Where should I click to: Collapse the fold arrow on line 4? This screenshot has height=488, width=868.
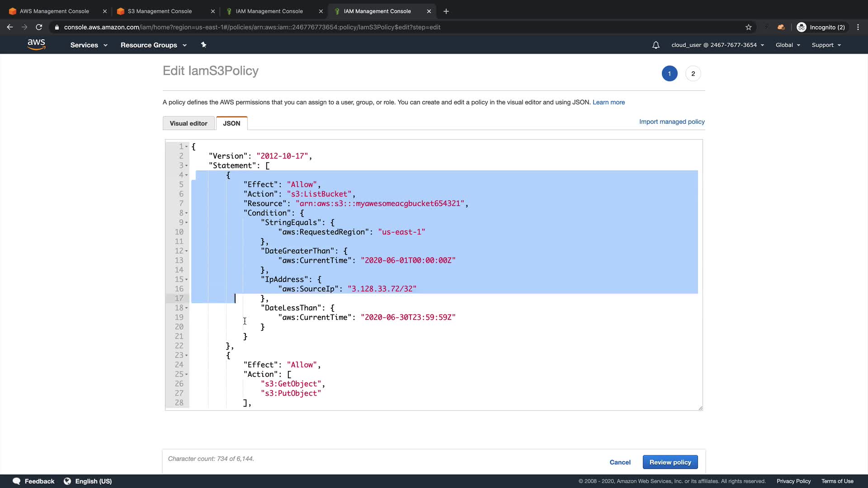pos(186,175)
